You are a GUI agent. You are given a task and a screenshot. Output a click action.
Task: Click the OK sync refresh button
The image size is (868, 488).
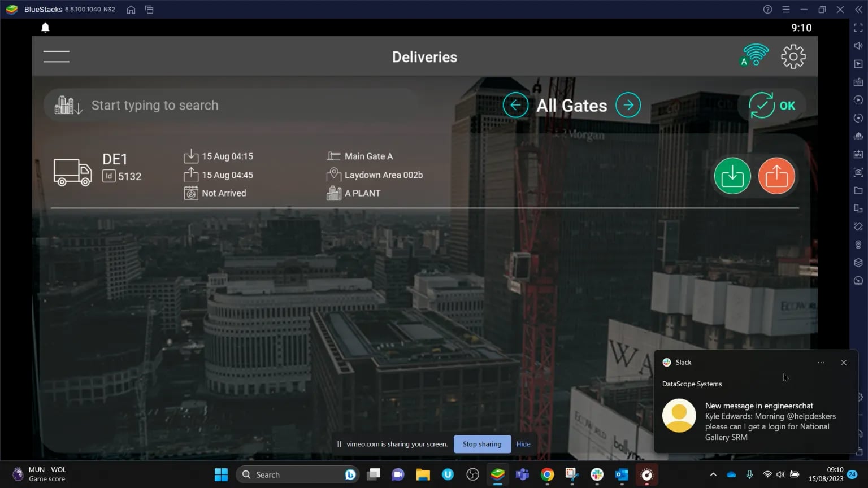point(772,106)
